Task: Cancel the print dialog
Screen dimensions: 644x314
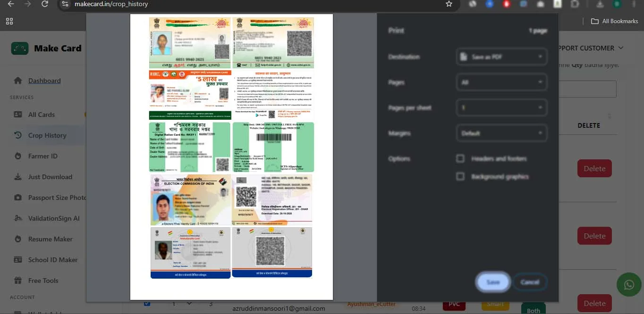Action: [x=530, y=282]
